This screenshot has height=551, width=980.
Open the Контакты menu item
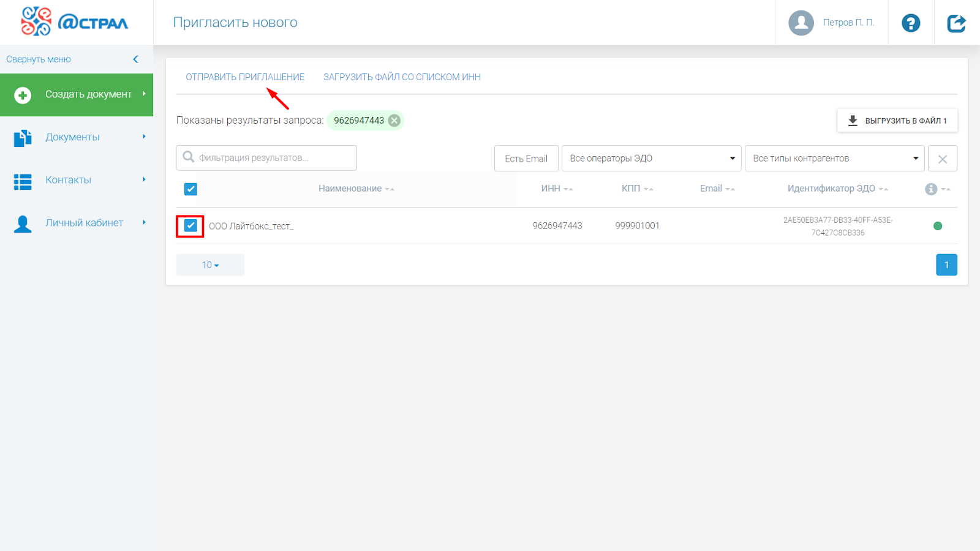[77, 180]
